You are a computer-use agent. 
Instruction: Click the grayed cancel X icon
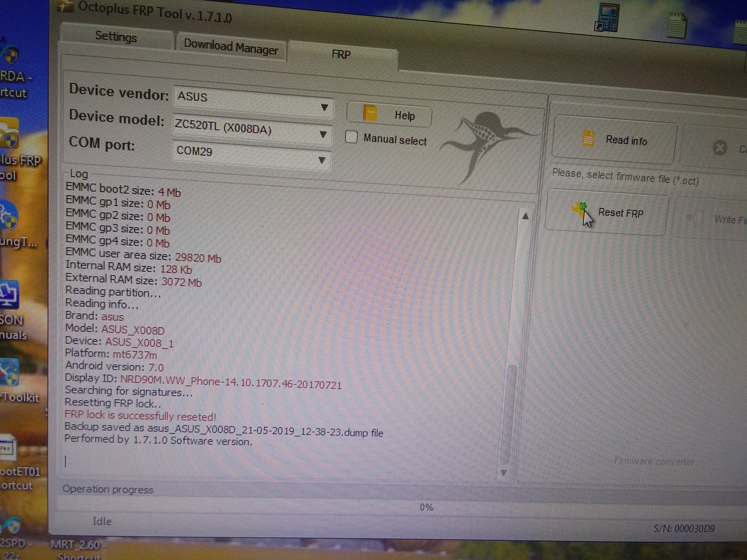719,148
